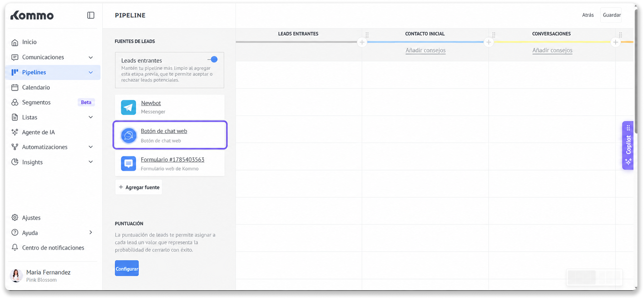Click the gray Leads Entrantes stage color bar
This screenshot has width=644, height=299.
pyautogui.click(x=297, y=42)
